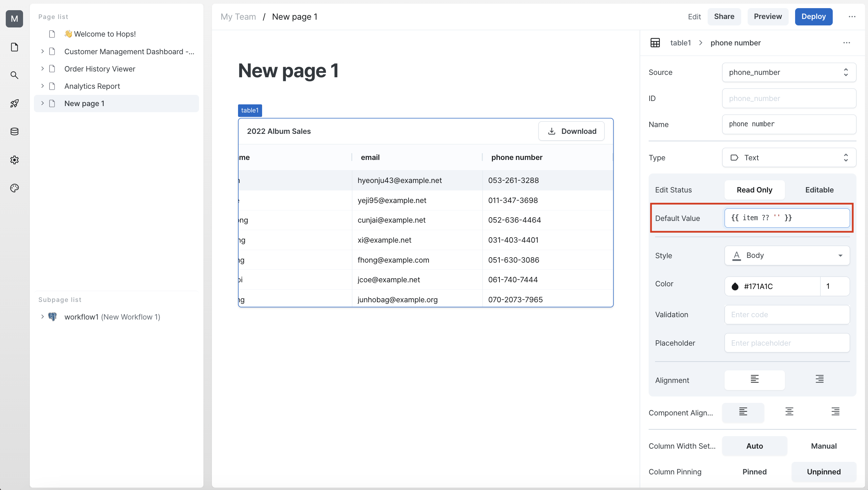Open the Type dropdown for phone number

click(787, 157)
